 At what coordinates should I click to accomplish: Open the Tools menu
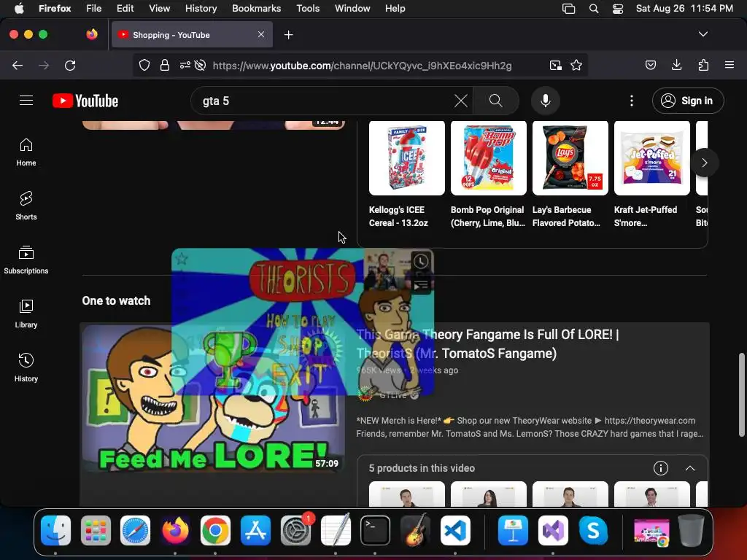(309, 8)
